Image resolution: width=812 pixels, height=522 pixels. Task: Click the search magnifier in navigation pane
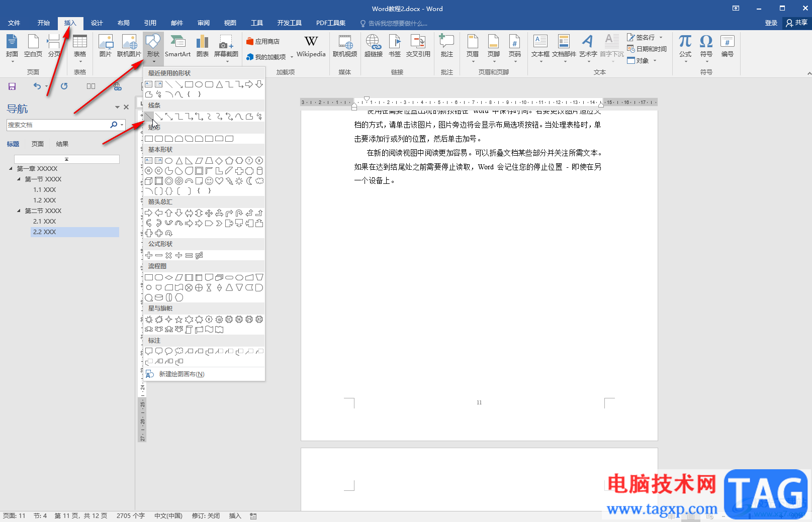click(x=114, y=125)
